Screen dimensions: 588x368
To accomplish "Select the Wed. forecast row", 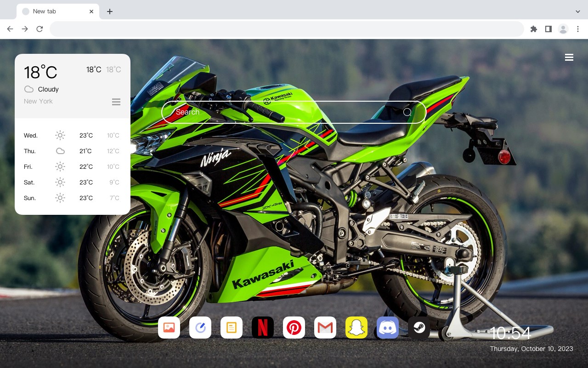I will coord(72,135).
